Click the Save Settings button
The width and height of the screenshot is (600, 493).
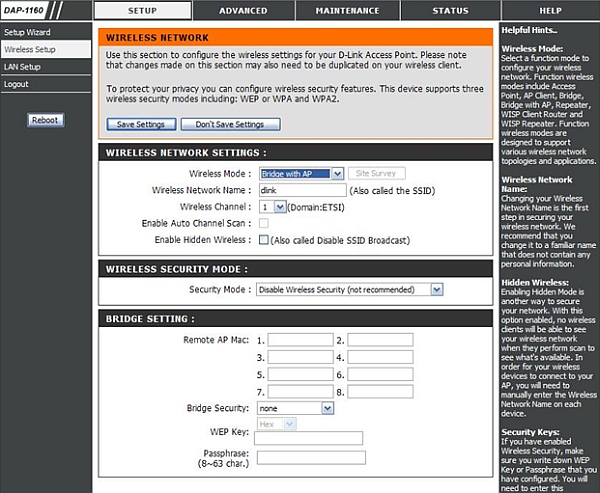pos(141,125)
